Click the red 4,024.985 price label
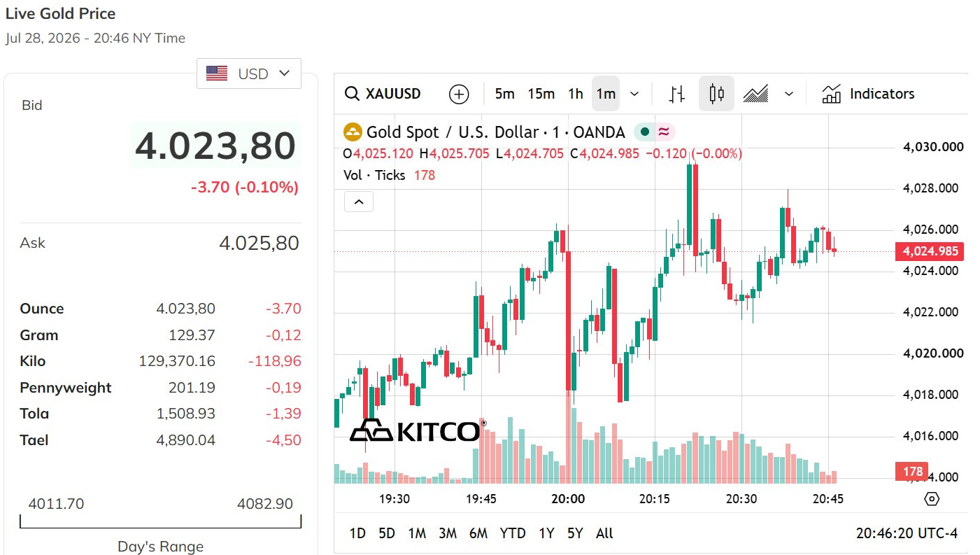 tap(930, 251)
